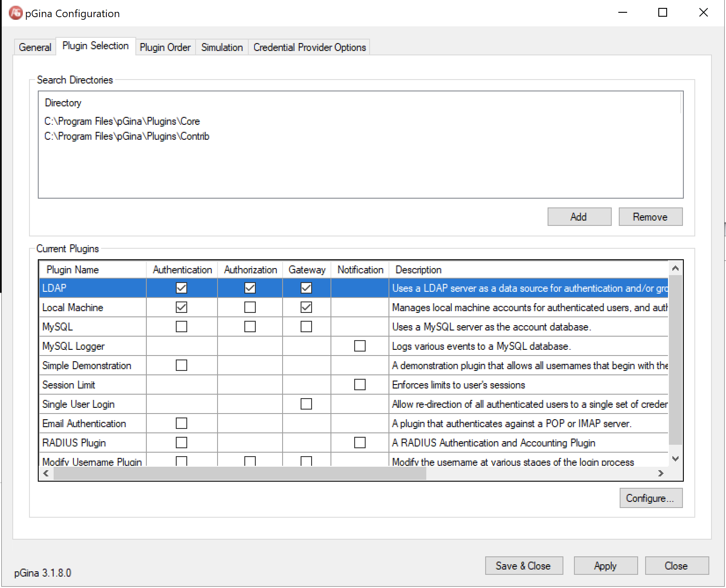Switch to the Plugin Selection tab
Viewport: 726px width, 588px height.
[95, 46]
